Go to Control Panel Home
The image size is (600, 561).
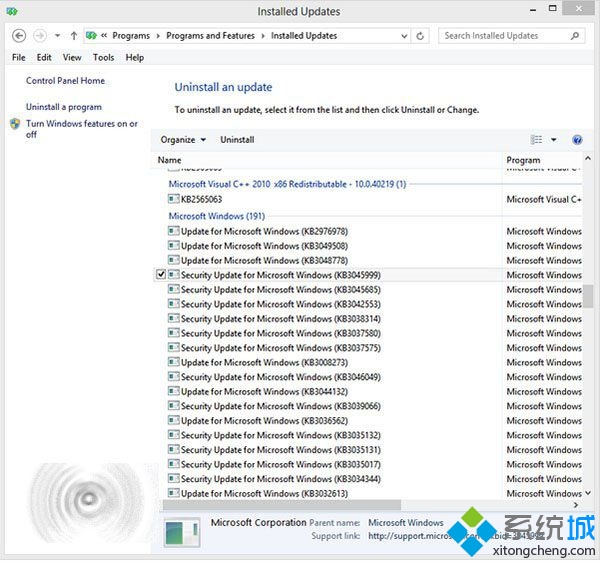point(65,81)
